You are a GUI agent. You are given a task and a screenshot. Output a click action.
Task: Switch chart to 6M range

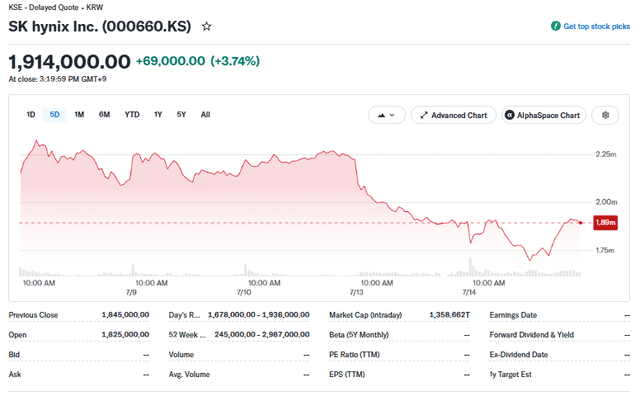[x=104, y=115]
